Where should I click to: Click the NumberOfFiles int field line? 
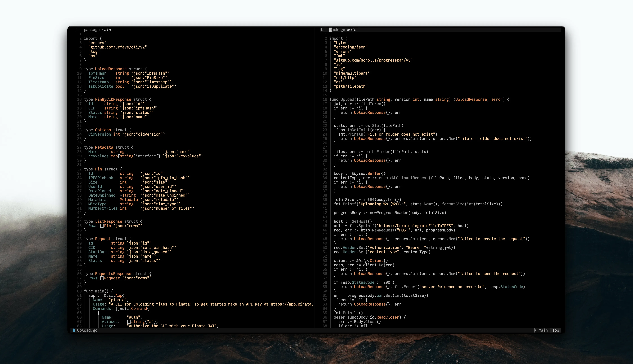point(141,208)
